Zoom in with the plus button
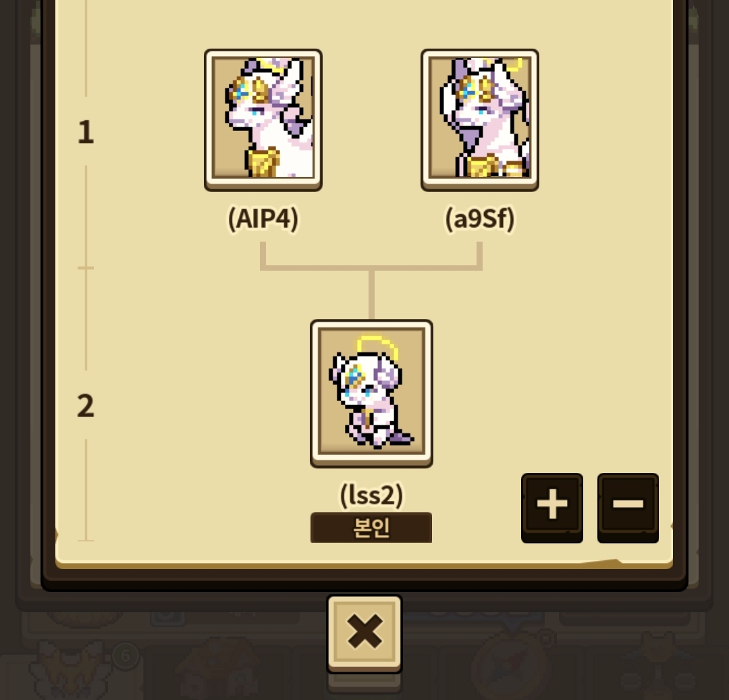Screen dimensions: 729x700 click(552, 507)
